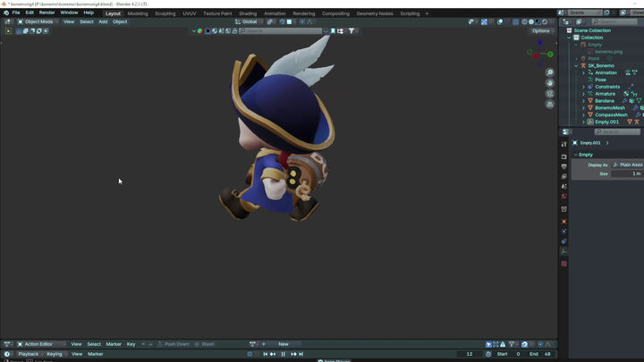Click the red X axis on navigation gizmo
This screenshot has width=644, height=362.
(x=536, y=55)
